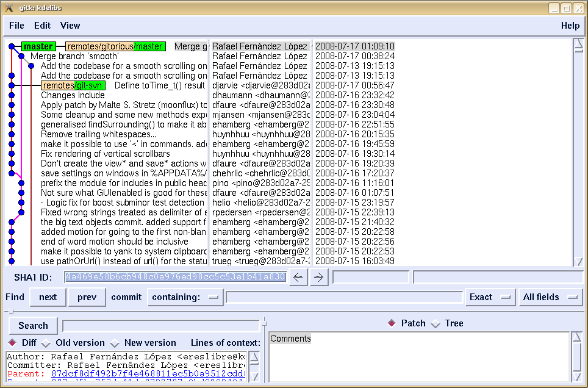Open the 'containing:' dropdown
Screen dimensions: 588x388
(184, 297)
